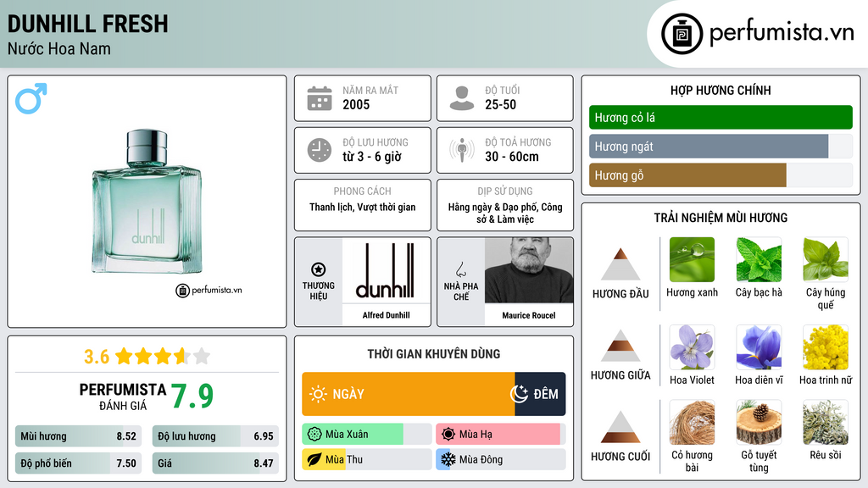
Task: Click the dunhill brand logo image
Action: (x=387, y=270)
